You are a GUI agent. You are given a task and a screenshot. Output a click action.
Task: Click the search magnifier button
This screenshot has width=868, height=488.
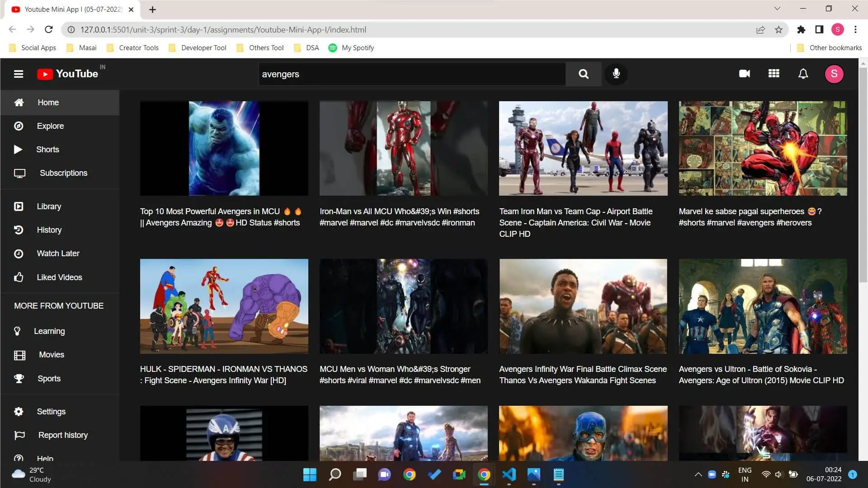[584, 74]
